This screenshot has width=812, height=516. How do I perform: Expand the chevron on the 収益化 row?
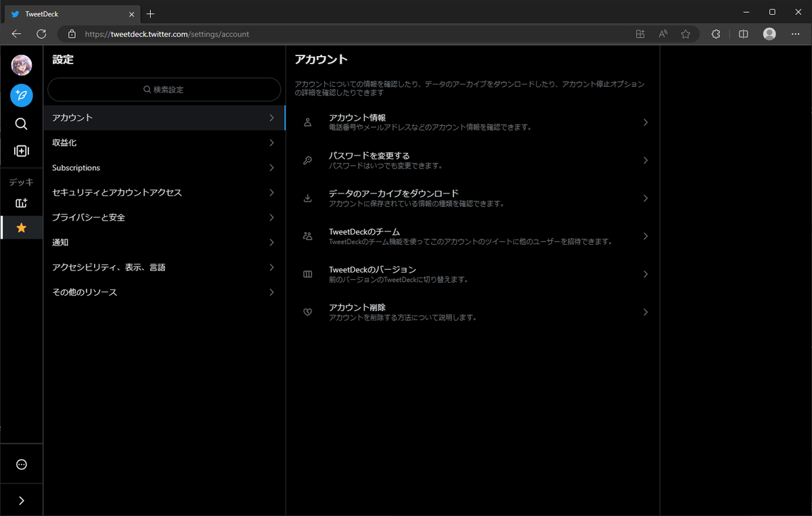tap(271, 143)
